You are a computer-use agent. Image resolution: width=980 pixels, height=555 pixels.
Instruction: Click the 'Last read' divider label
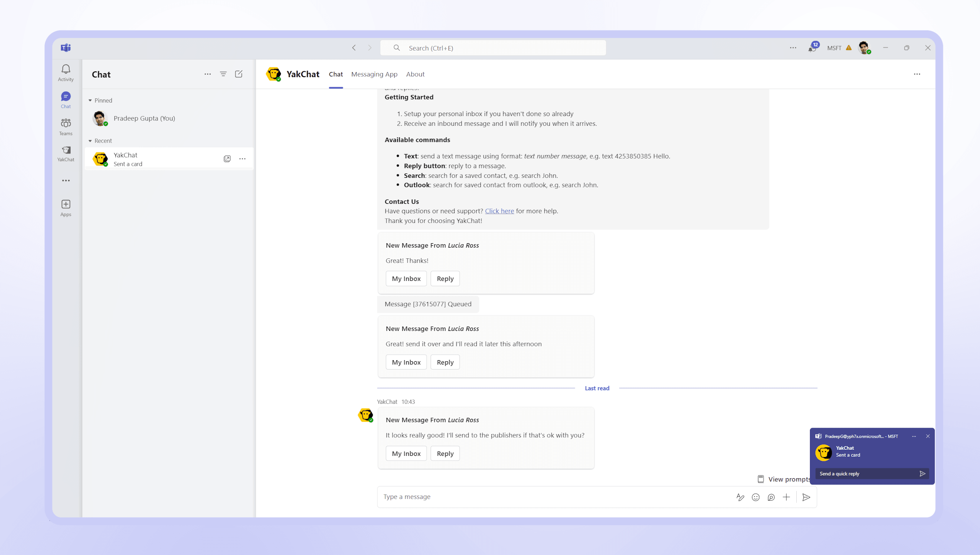tap(597, 388)
